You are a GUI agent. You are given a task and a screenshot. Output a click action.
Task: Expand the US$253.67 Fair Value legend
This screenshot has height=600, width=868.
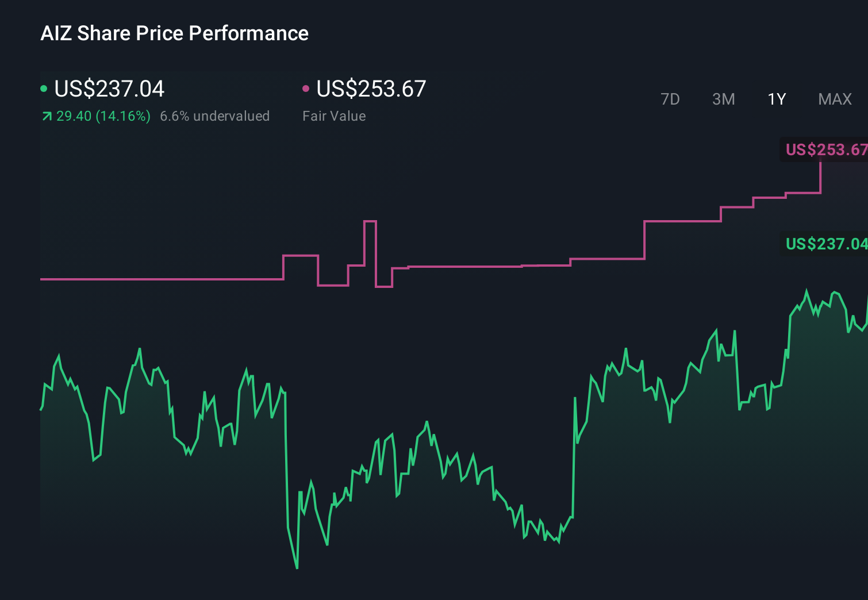[371, 89]
